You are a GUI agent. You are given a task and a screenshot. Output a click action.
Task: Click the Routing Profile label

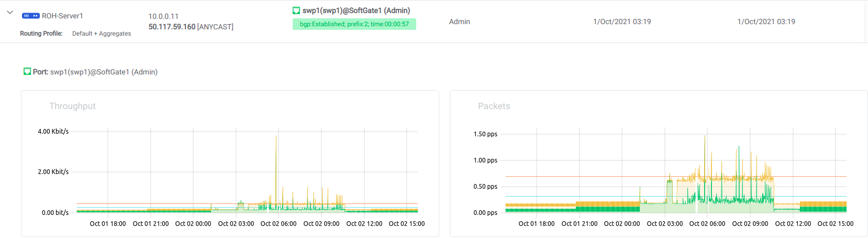click(x=41, y=34)
